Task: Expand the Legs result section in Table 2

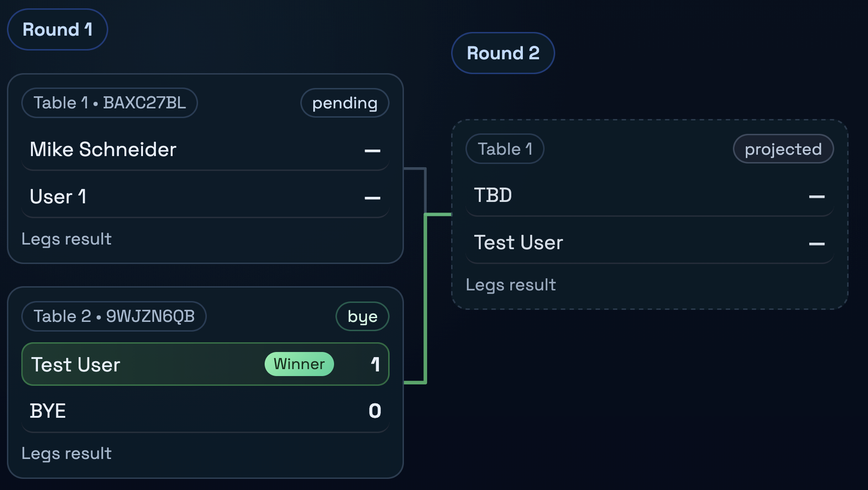Action: [x=66, y=453]
